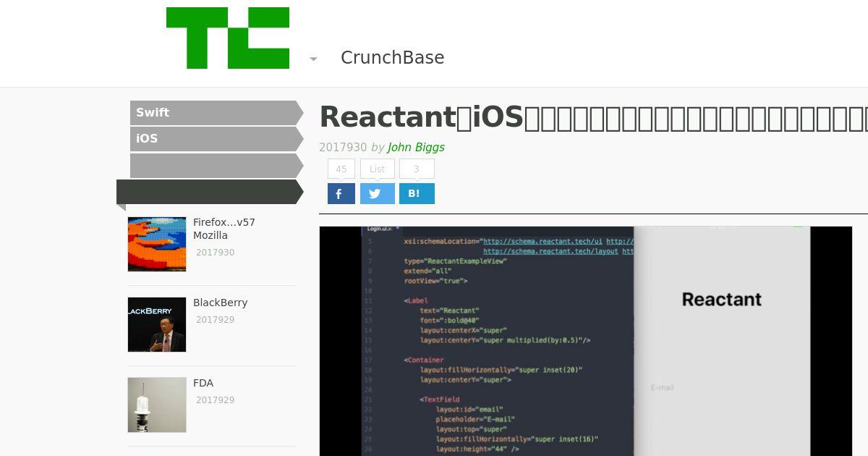Open the FDA article title
The image size is (868, 456).
point(203,383)
